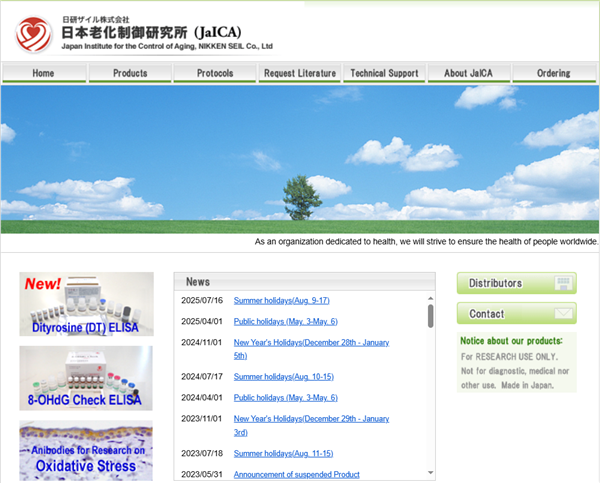Screen dimensions: 600x483
Task: Click the date 2023/05/31
Action: [202, 475]
